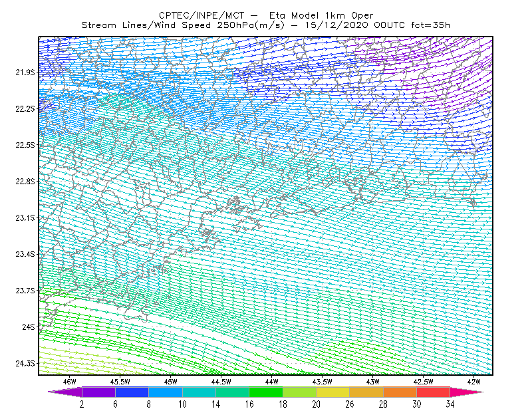Click the red 30–34 colorbar segment
The height and width of the screenshot is (411, 532).
click(x=434, y=392)
